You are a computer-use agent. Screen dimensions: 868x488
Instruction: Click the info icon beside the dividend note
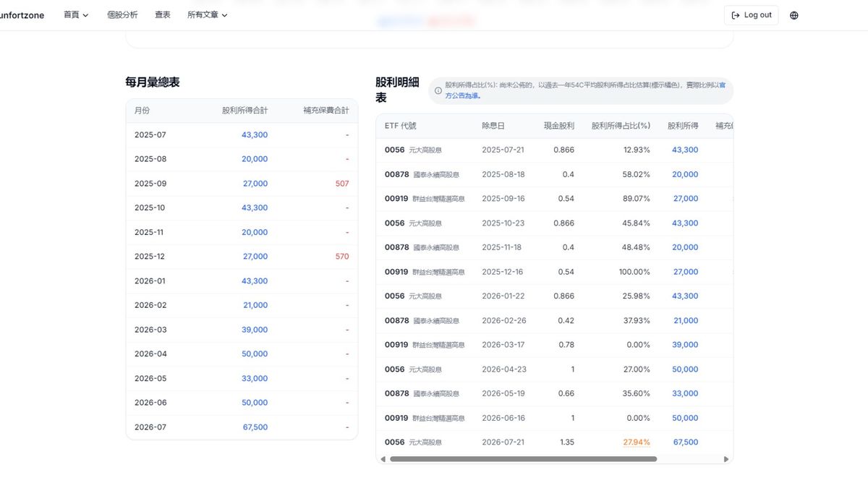[x=438, y=91]
